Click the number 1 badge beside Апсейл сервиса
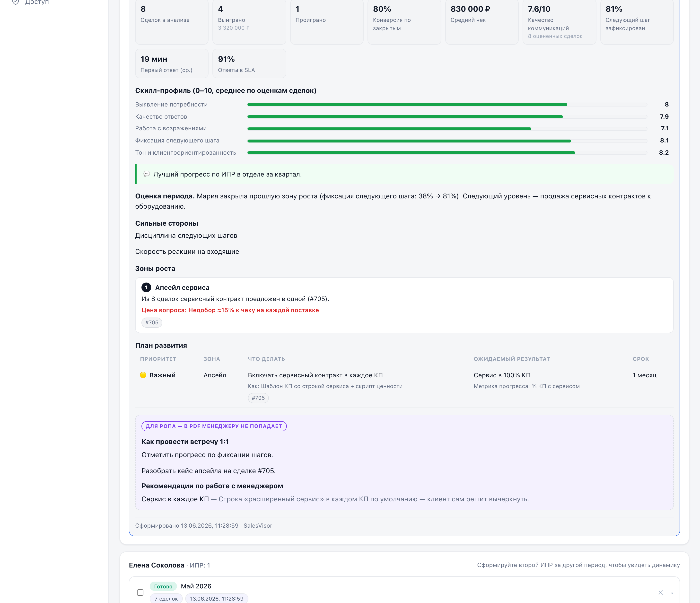This screenshot has width=700, height=603. (x=146, y=287)
